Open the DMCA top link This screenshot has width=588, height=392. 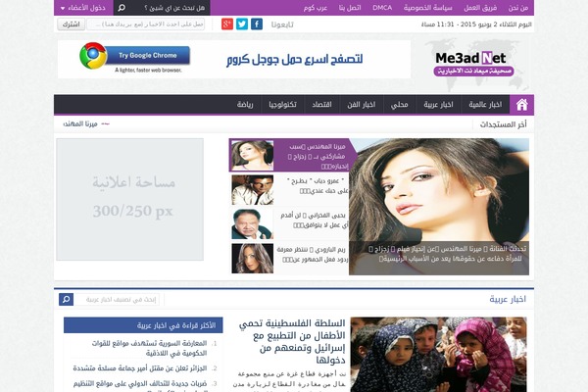[x=382, y=8]
